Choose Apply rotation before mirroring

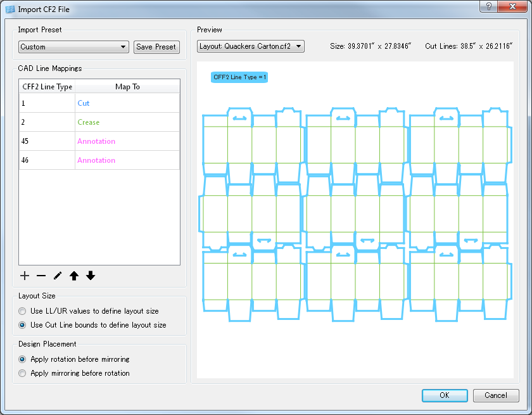pyautogui.click(x=23, y=359)
